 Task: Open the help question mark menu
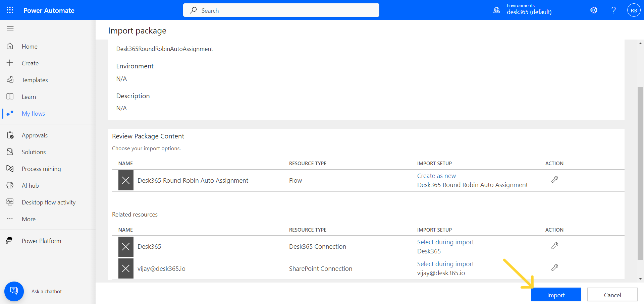[x=613, y=10]
